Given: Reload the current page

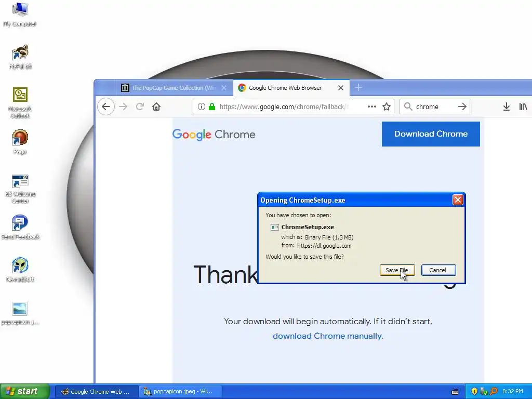Looking at the screenshot, I should tap(140, 107).
